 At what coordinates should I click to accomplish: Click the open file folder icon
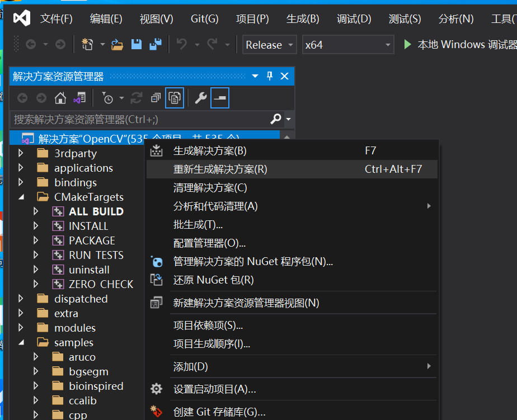[117, 44]
